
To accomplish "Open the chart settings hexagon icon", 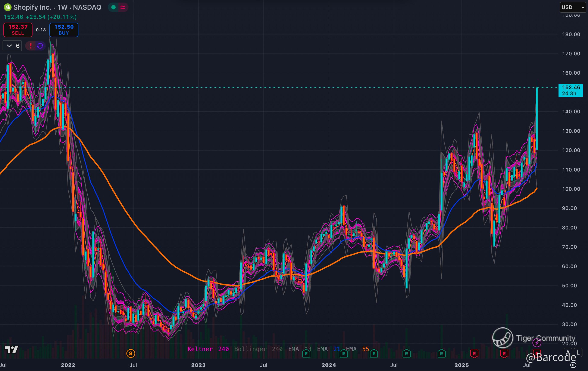I will click(573, 365).
